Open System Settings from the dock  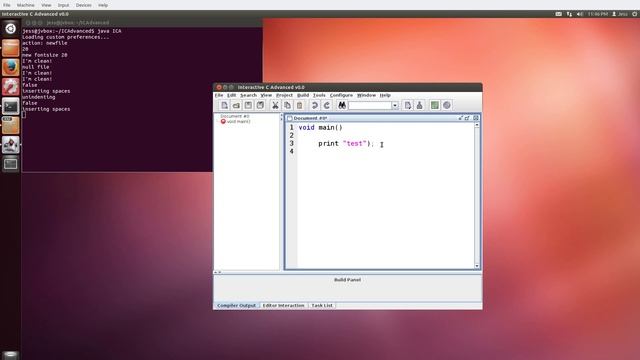11,87
